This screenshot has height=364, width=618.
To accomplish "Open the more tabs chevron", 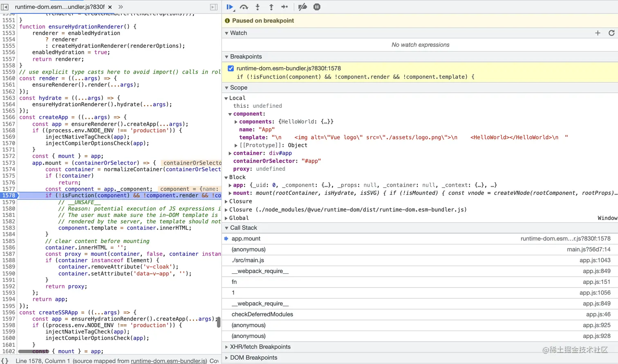I will coord(121,7).
